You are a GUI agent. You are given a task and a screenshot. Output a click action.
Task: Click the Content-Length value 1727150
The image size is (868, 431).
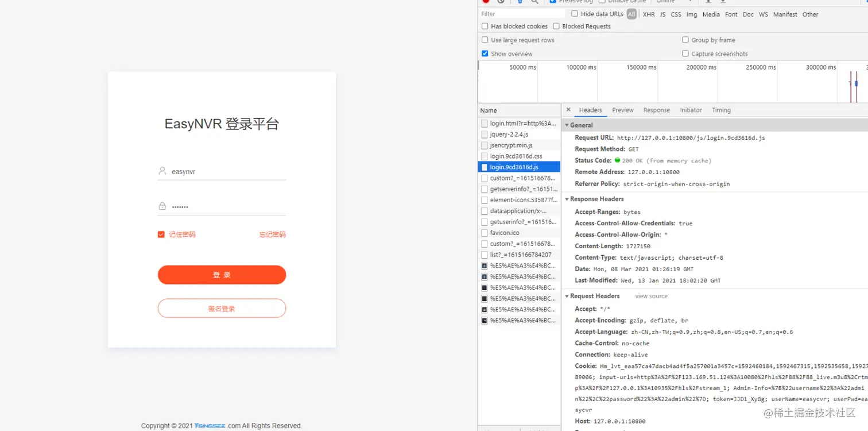pyautogui.click(x=638, y=246)
